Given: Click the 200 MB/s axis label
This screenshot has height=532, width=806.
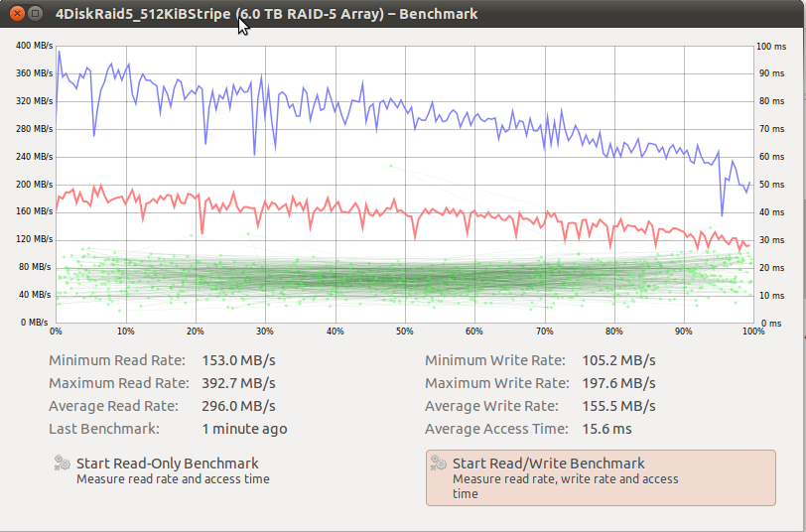Looking at the screenshot, I should pos(35,184).
